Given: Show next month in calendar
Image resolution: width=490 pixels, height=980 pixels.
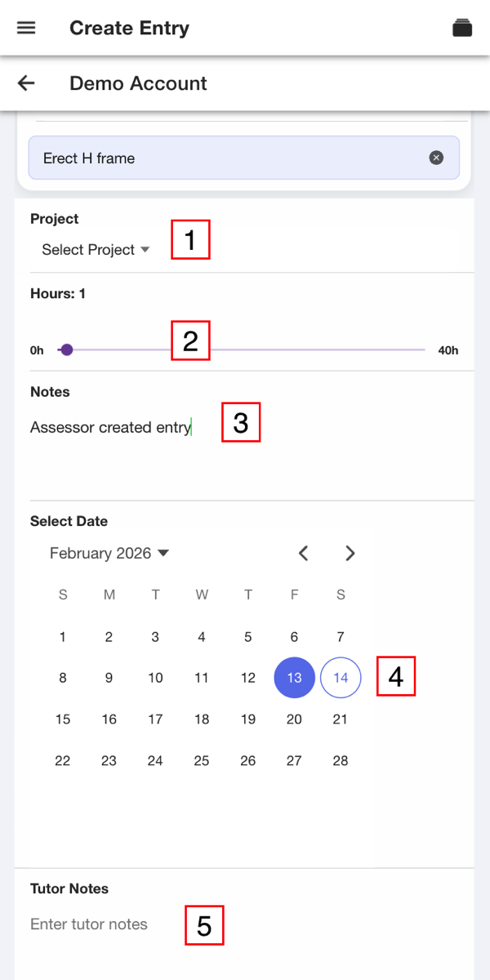Looking at the screenshot, I should click(350, 553).
